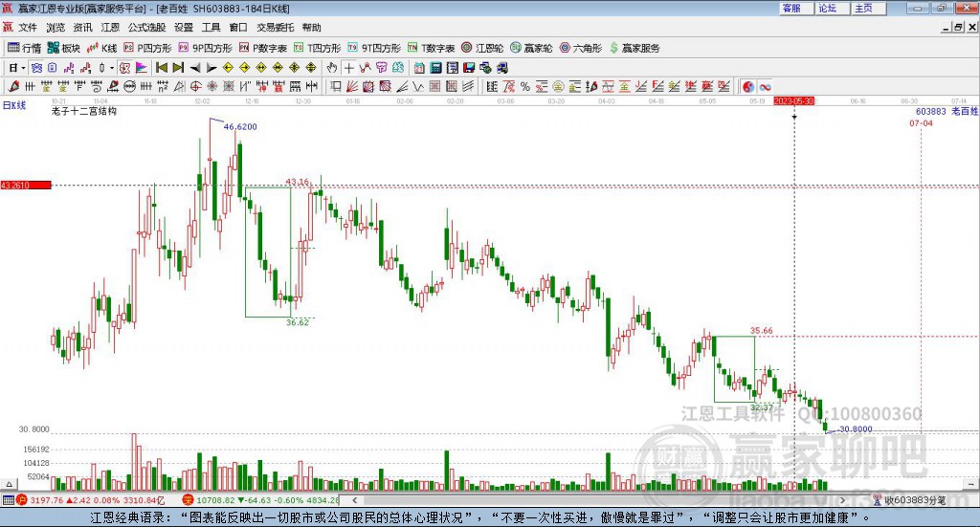Open the T数字表 tool
The image size is (980, 527).
click(x=432, y=48)
